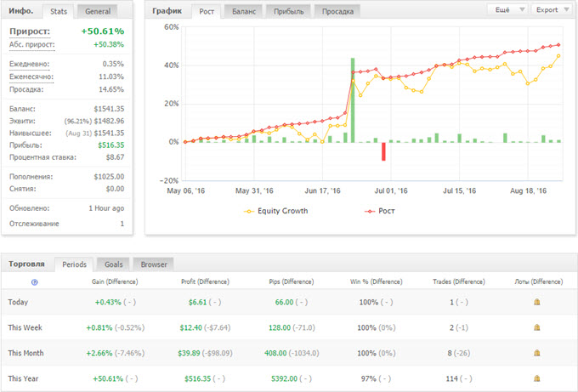Toggle Equity Growth legend series
578x392 pixels.
tap(275, 211)
